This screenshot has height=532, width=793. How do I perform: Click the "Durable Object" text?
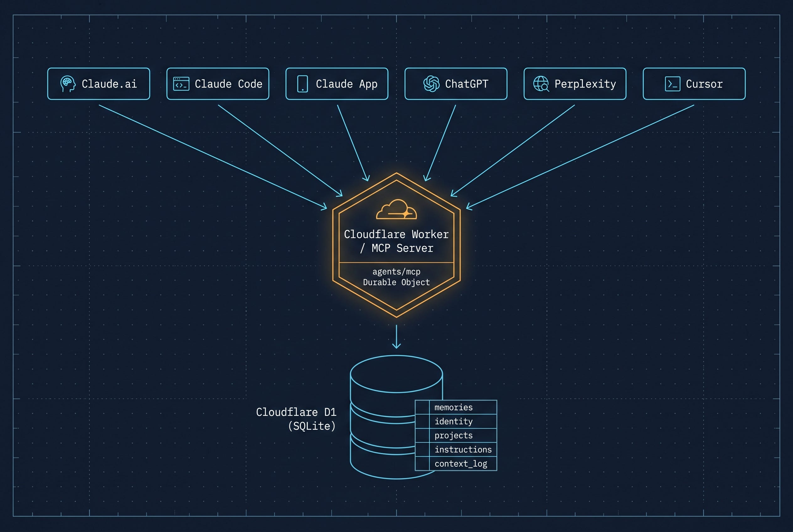click(396, 282)
